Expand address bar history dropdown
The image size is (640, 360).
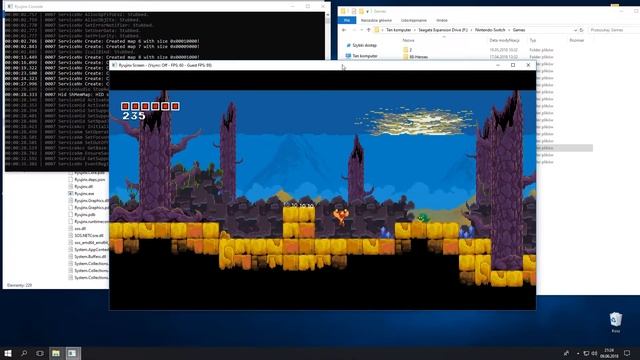575,30
